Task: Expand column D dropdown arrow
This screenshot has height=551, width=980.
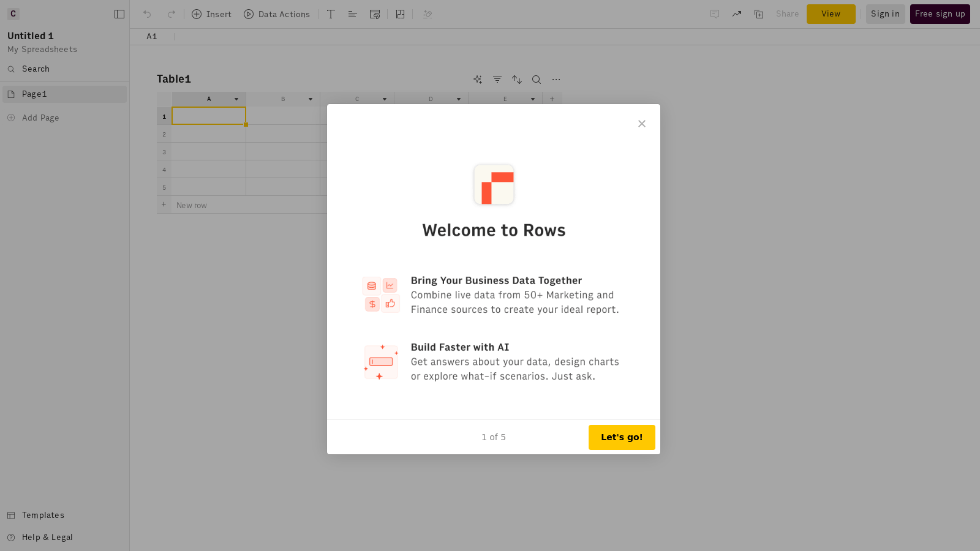Action: pos(459,99)
